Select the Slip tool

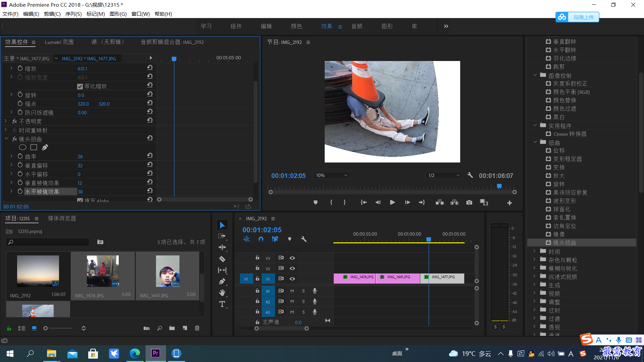pos(222,270)
